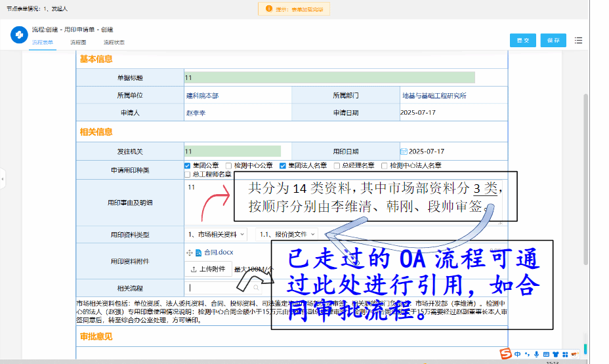Check the 总经理名章 checkbox
Screen dimensions: 609x364
click(x=337, y=166)
